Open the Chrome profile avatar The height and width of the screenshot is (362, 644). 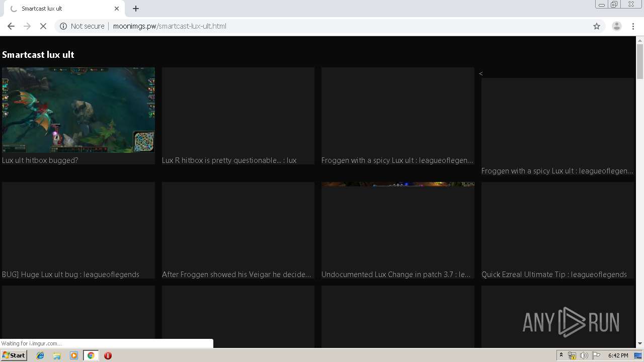point(616,26)
